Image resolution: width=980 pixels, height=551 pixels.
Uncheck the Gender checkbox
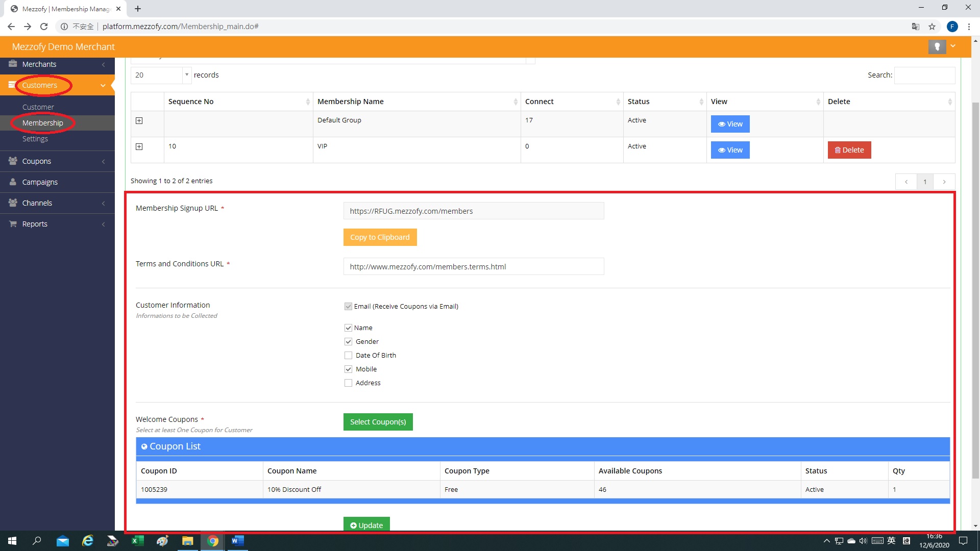pyautogui.click(x=348, y=342)
